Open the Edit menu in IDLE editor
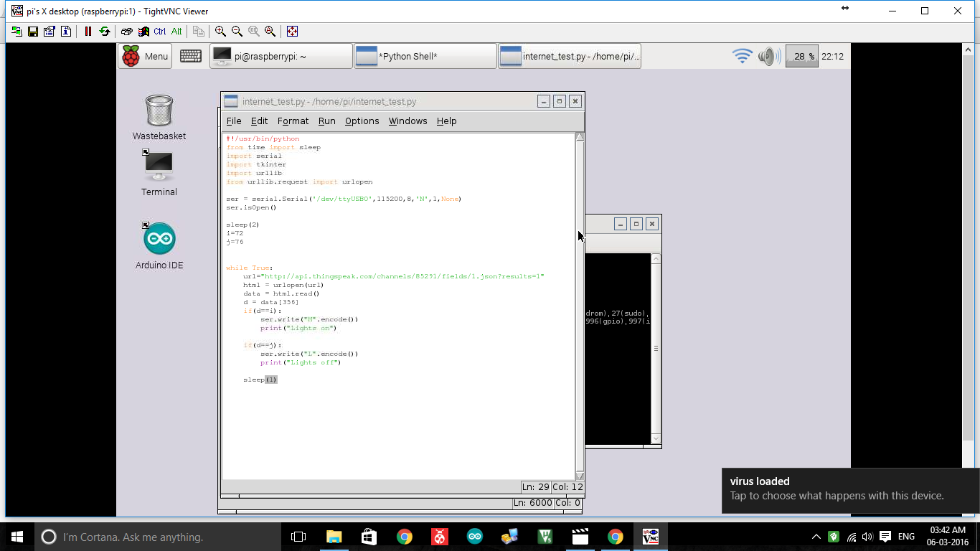 (x=259, y=121)
